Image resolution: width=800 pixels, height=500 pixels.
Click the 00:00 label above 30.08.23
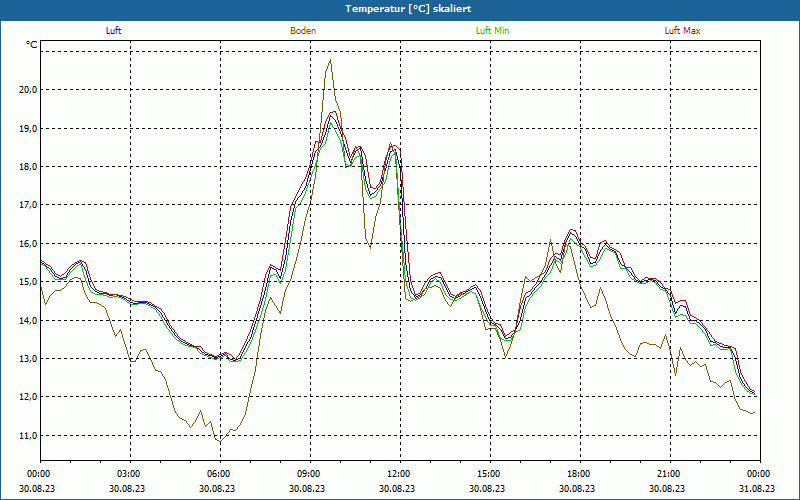[x=37, y=474]
